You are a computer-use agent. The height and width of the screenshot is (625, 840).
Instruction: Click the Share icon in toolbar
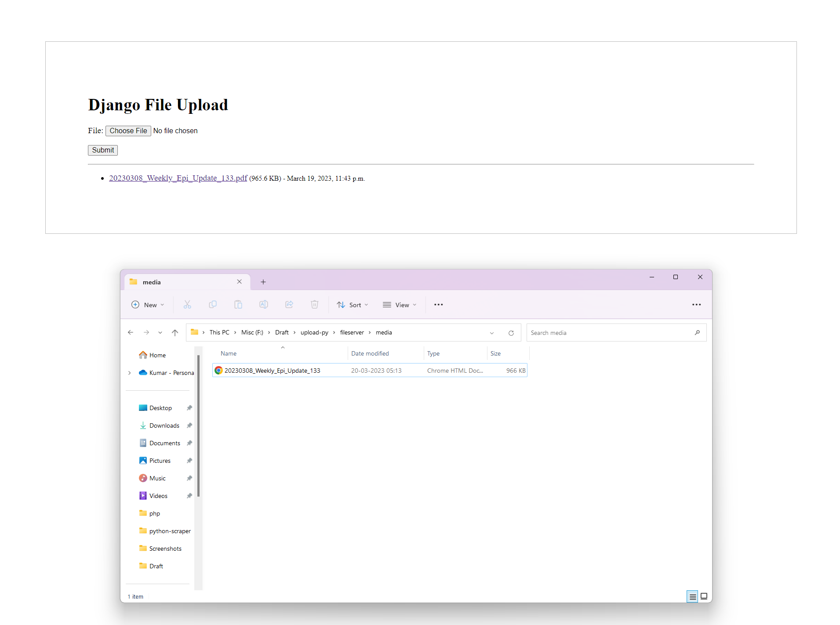(x=289, y=305)
